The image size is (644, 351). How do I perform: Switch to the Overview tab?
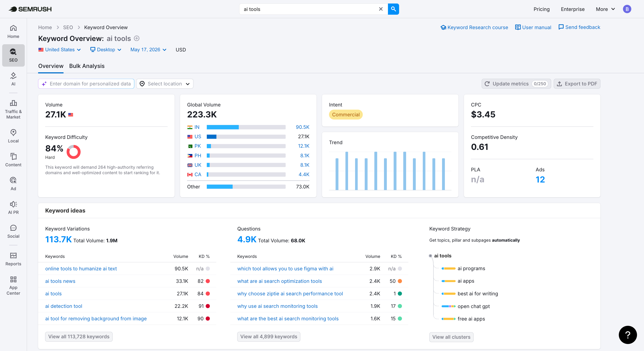tap(51, 66)
